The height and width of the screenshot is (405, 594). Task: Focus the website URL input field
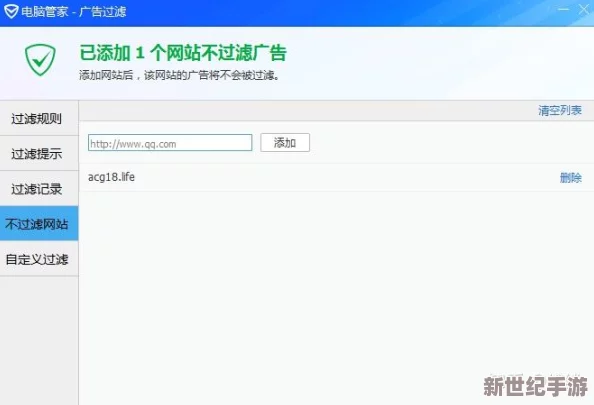tap(170, 143)
